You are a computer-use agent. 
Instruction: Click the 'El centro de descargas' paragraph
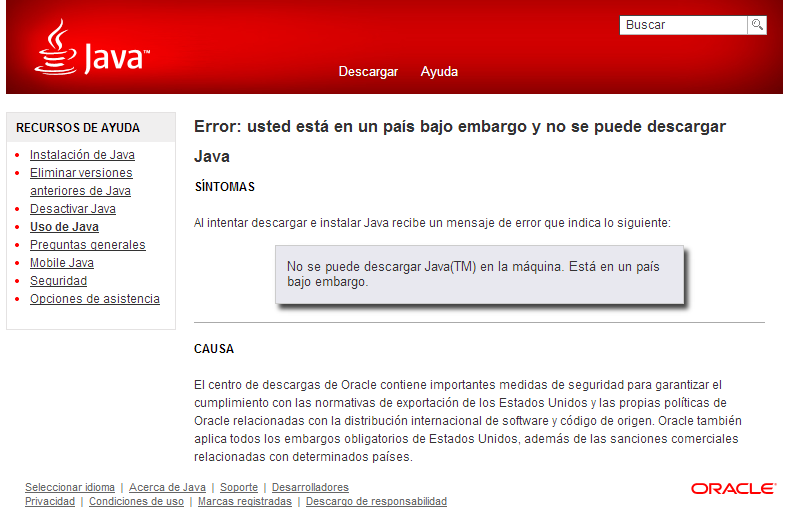point(468,421)
